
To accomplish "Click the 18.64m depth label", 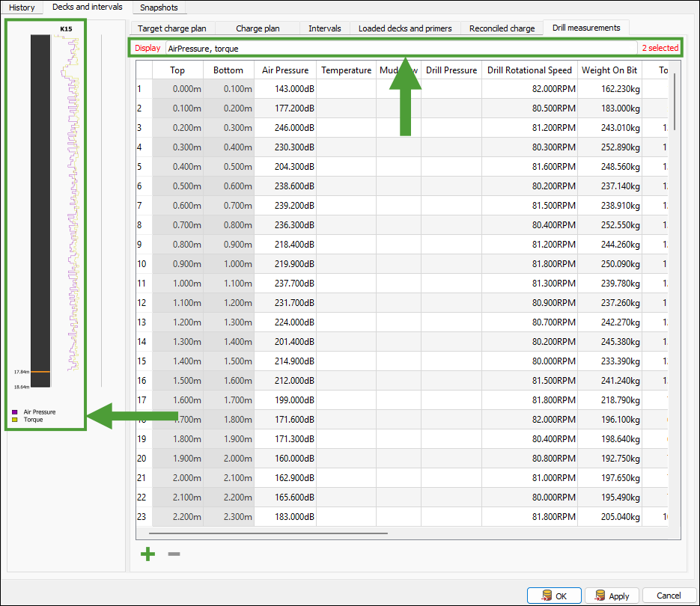I will pos(22,387).
